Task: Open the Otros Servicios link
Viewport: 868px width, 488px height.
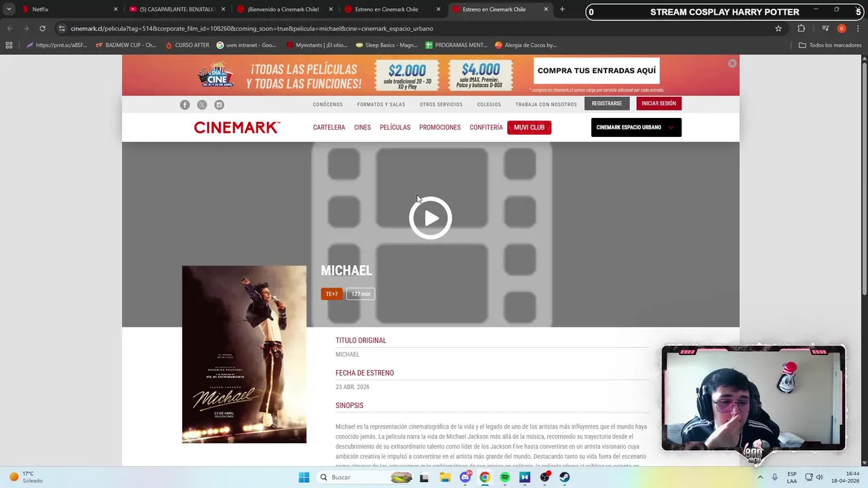Action: [441, 104]
